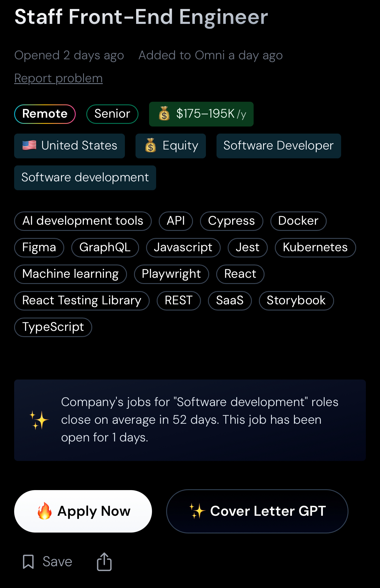This screenshot has height=588, width=380.
Task: Click the money bag salary badge
Action: click(201, 114)
